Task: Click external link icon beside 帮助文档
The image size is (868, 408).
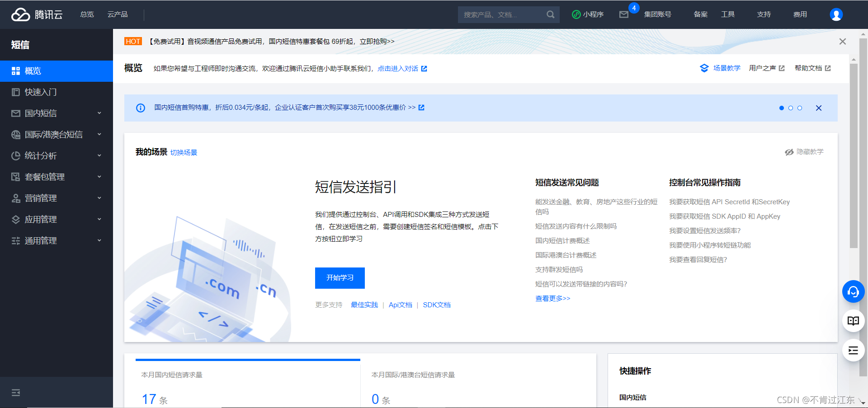Action: (x=828, y=68)
